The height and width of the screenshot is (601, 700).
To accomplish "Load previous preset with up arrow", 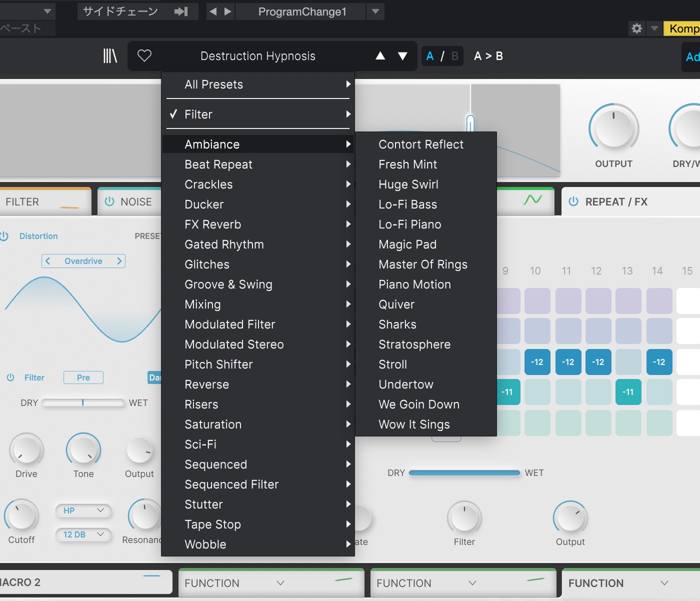I will click(x=380, y=56).
